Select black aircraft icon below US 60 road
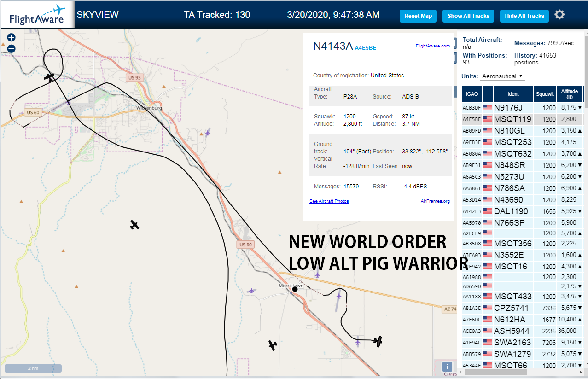 pos(134,225)
